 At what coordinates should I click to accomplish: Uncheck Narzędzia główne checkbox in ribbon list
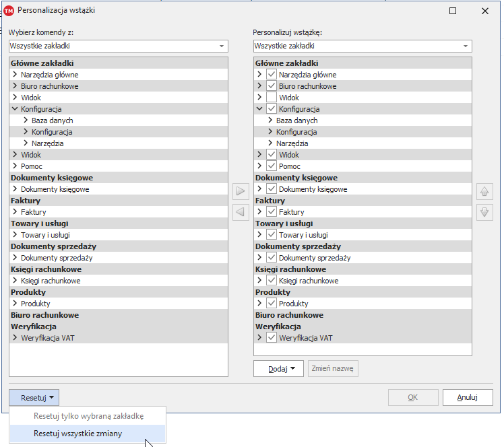[x=272, y=75]
